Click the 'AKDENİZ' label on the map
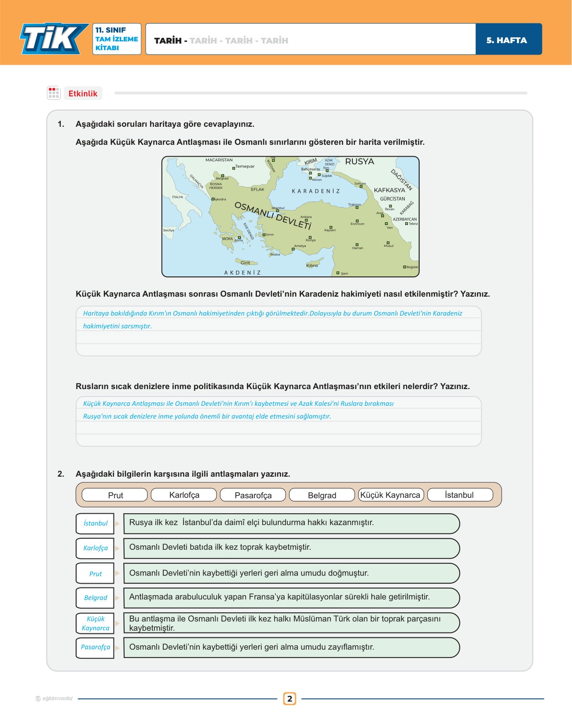The height and width of the screenshot is (728, 572). tap(242, 272)
